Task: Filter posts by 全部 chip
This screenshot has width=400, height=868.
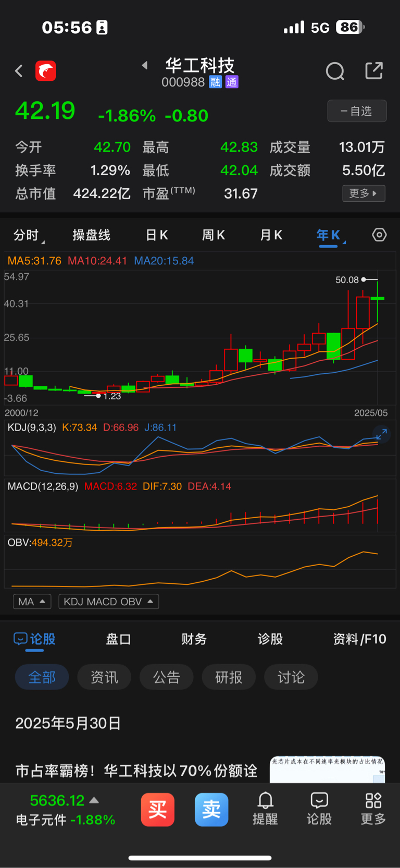Action: 42,677
